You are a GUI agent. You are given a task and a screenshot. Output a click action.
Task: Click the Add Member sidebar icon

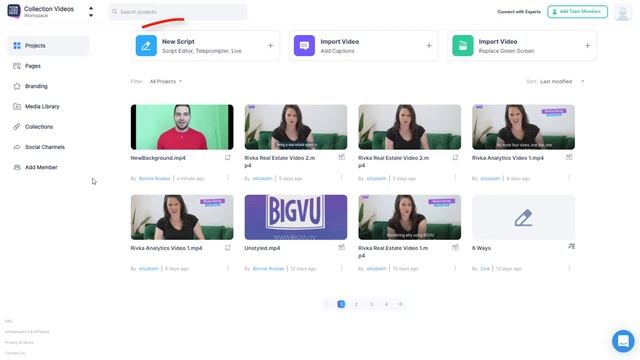click(17, 167)
